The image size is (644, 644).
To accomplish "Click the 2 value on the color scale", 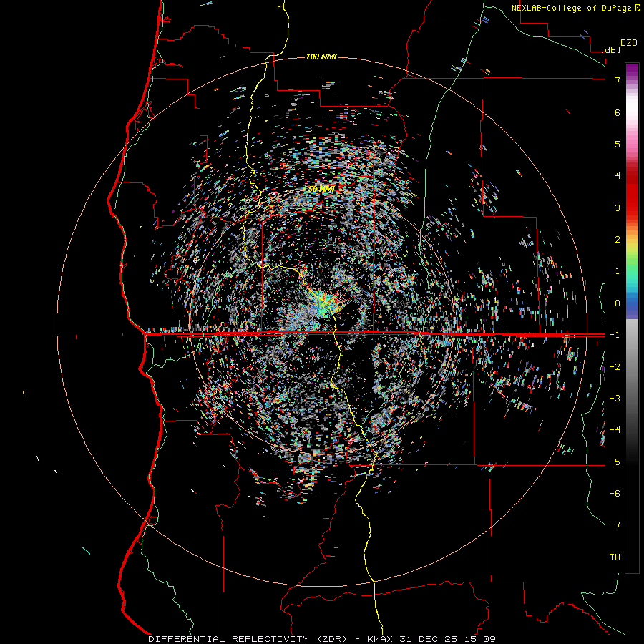I will (x=618, y=240).
